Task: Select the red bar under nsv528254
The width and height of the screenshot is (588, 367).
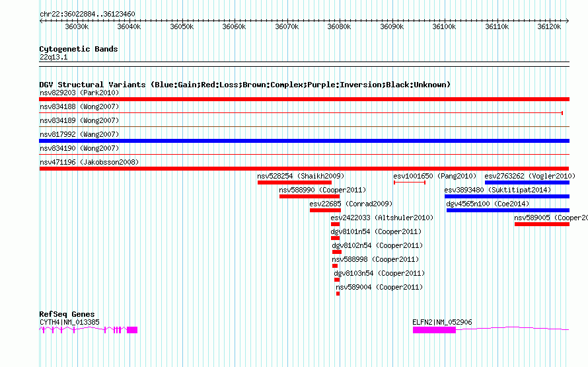Action: pyautogui.click(x=295, y=183)
